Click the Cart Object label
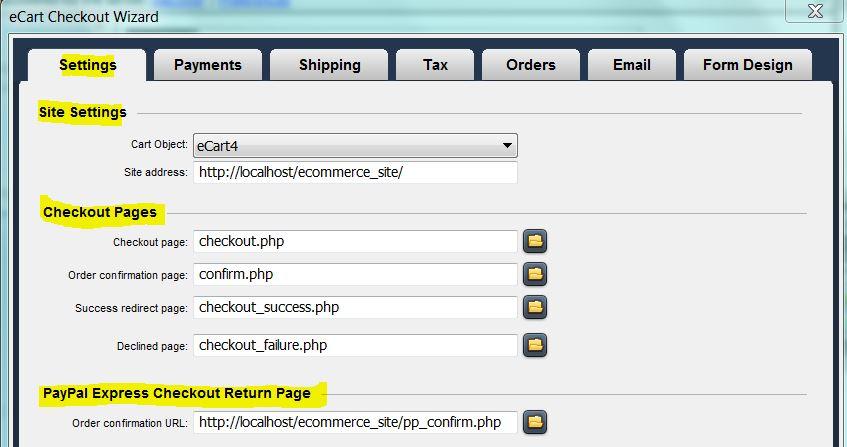This screenshot has height=447, width=847. coord(159,145)
